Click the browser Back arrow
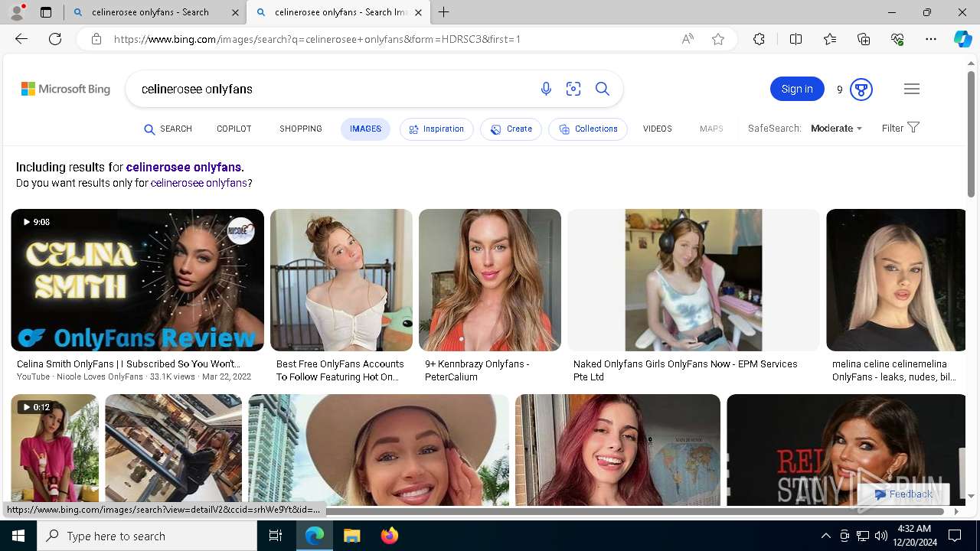980x551 pixels. [x=21, y=39]
